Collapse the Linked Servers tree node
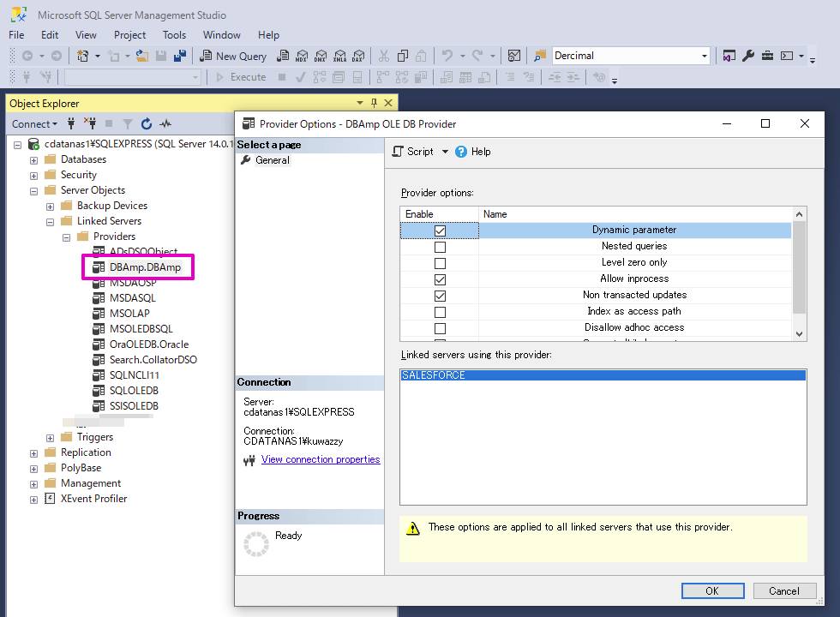 pos(50,221)
